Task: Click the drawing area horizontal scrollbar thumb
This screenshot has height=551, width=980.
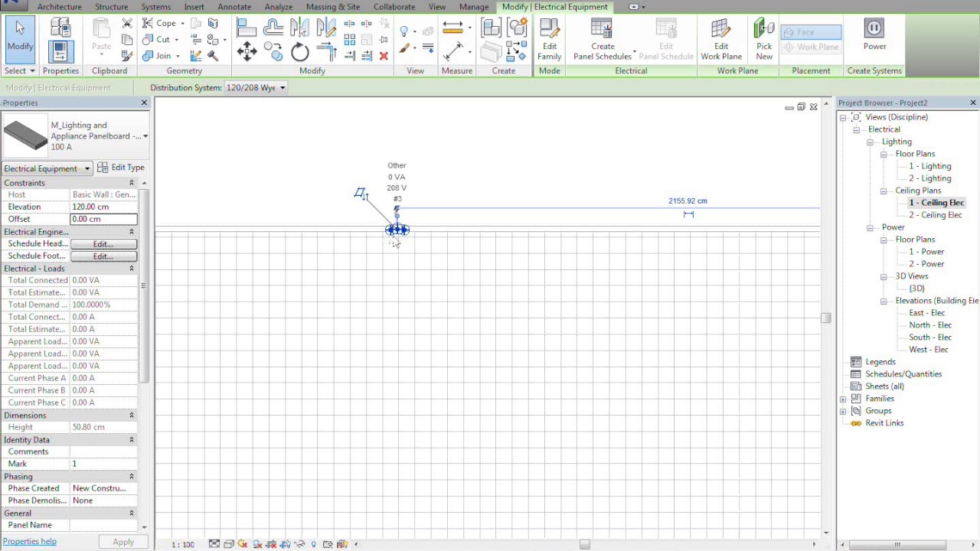Action: click(x=584, y=544)
